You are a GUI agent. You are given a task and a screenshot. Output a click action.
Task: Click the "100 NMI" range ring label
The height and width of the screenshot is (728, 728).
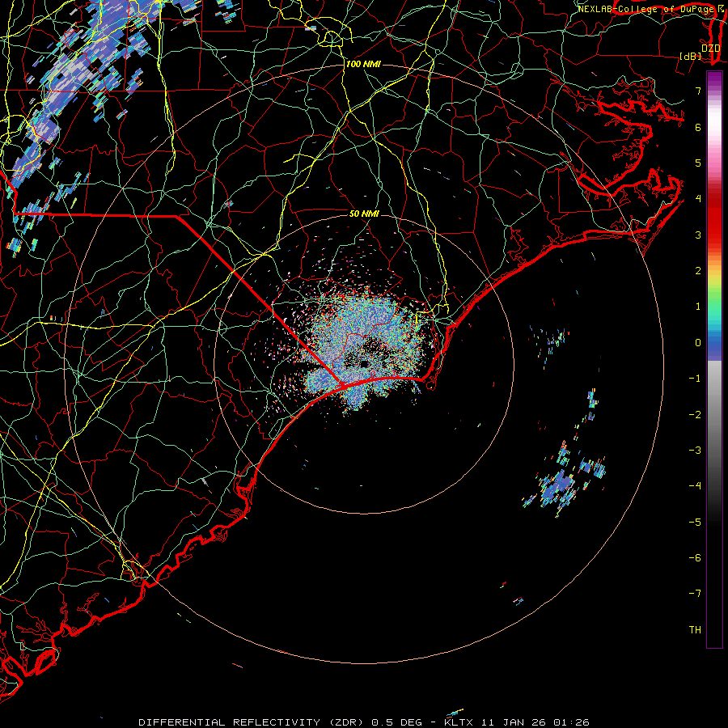tap(363, 64)
